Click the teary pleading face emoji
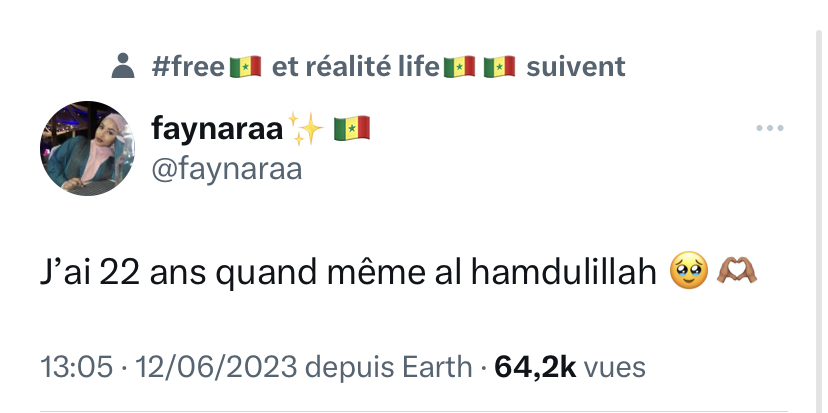This screenshot has height=413, width=828. [689, 271]
